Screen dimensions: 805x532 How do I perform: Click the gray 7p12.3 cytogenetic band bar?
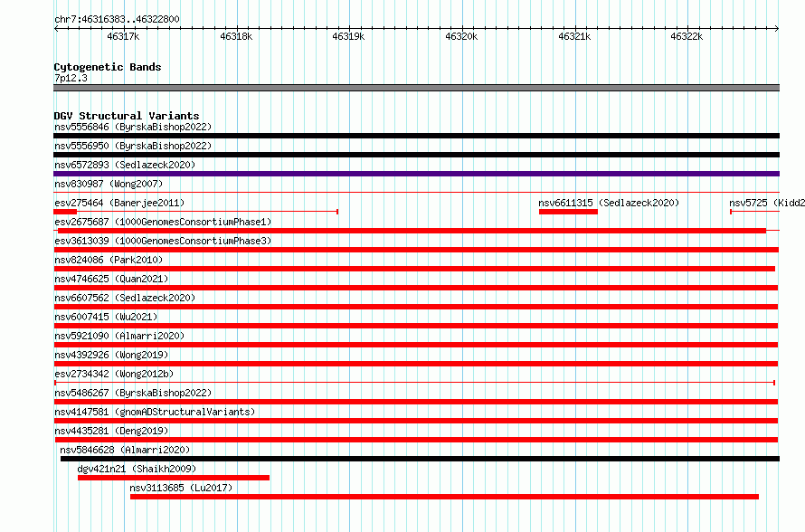tap(416, 88)
